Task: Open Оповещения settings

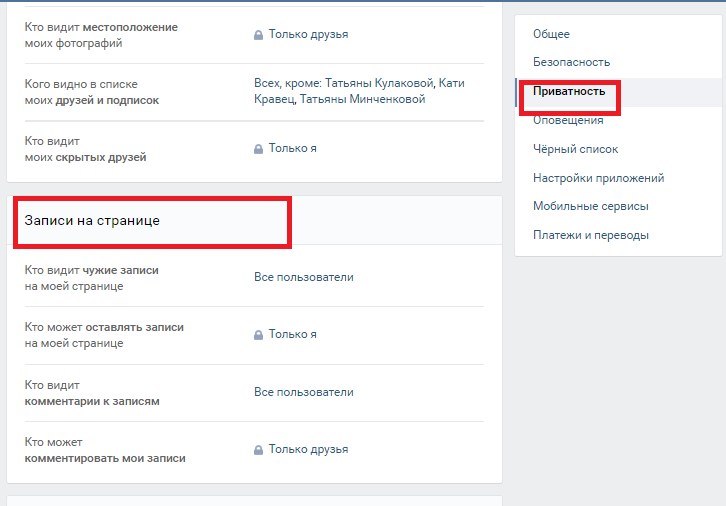Action: click(x=568, y=120)
